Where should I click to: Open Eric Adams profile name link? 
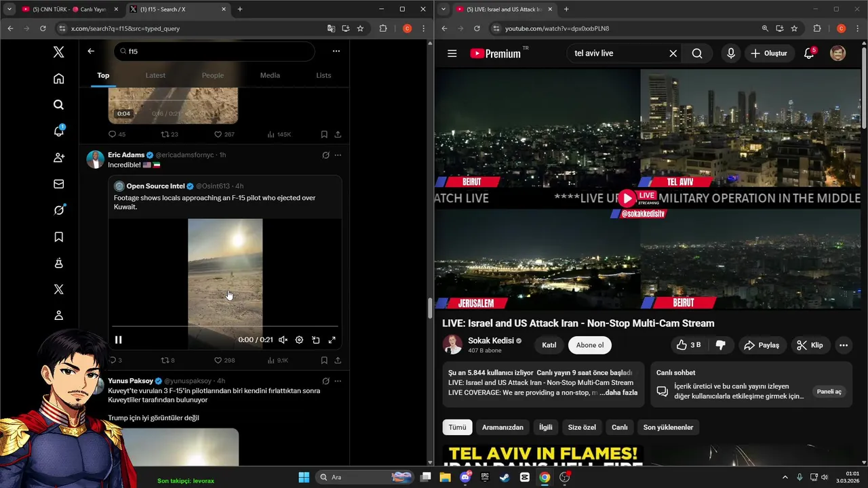tap(126, 155)
